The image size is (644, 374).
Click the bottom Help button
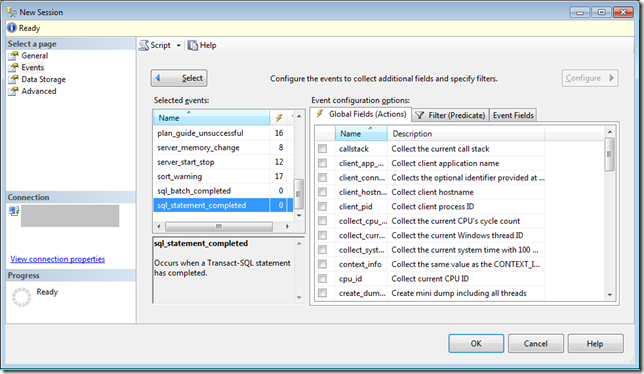point(595,343)
